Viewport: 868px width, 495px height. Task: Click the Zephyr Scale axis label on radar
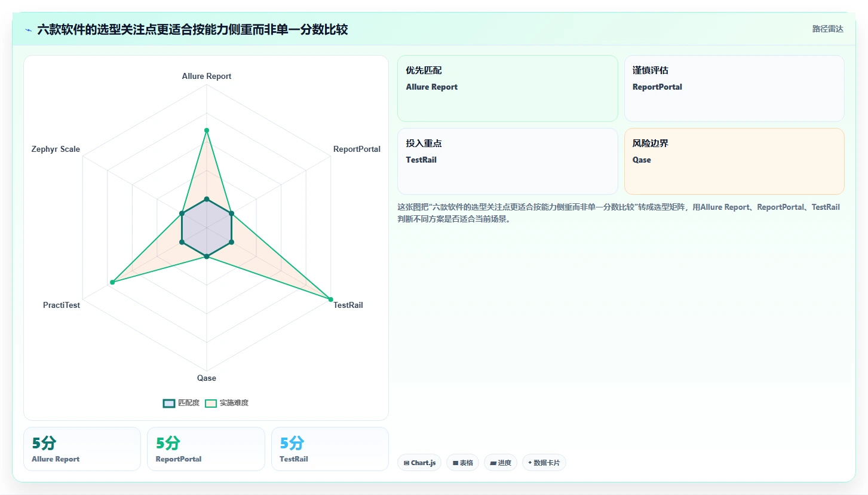(56, 149)
